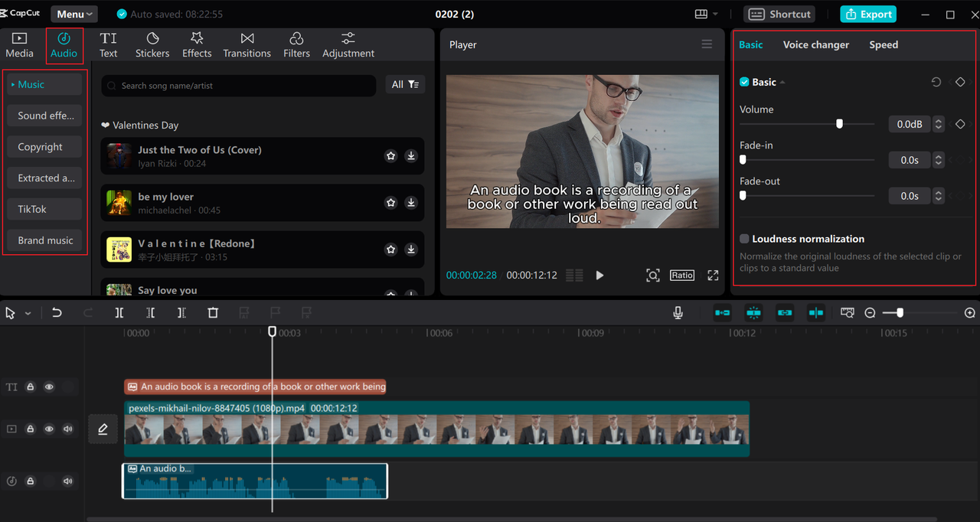Click the timeline zoom out magnifier
Image resolution: width=980 pixels, height=522 pixels.
point(870,313)
